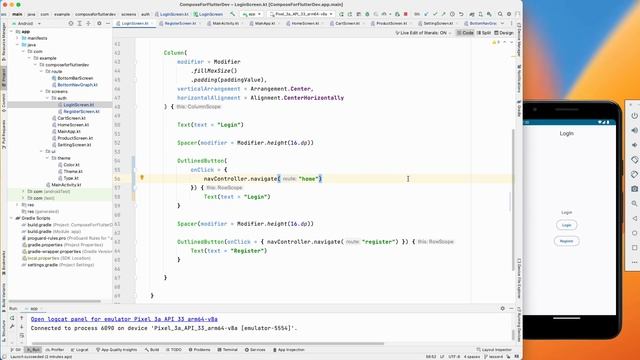Click the warnings indicator in editor corner

point(496,42)
